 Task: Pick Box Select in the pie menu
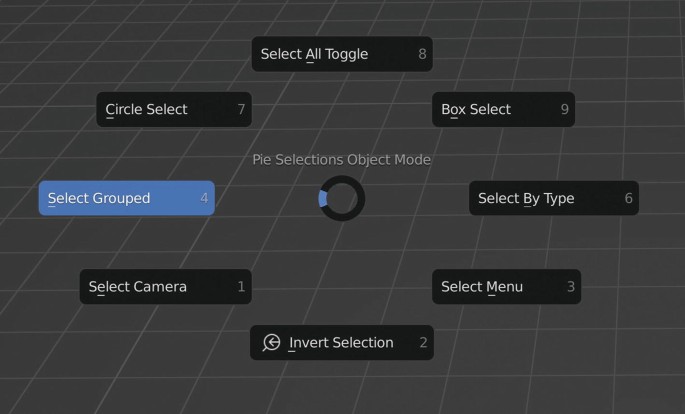tap(476, 109)
